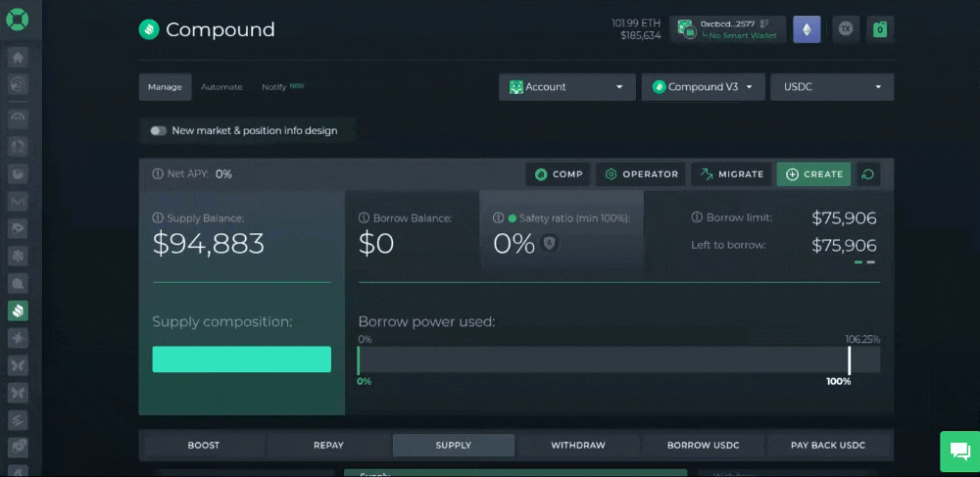Click the DeFi Saver logo in sidebar

pos(18,19)
